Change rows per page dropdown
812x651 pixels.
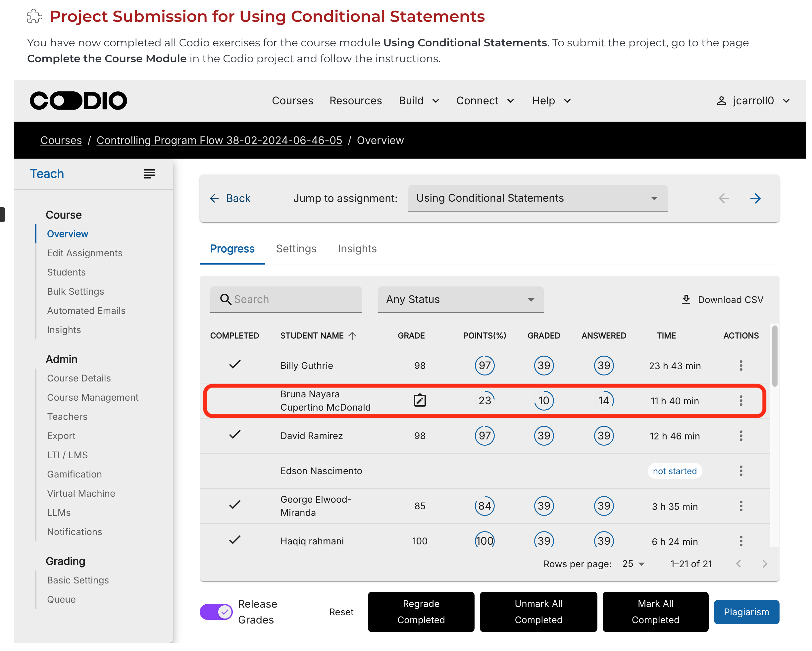(x=633, y=564)
